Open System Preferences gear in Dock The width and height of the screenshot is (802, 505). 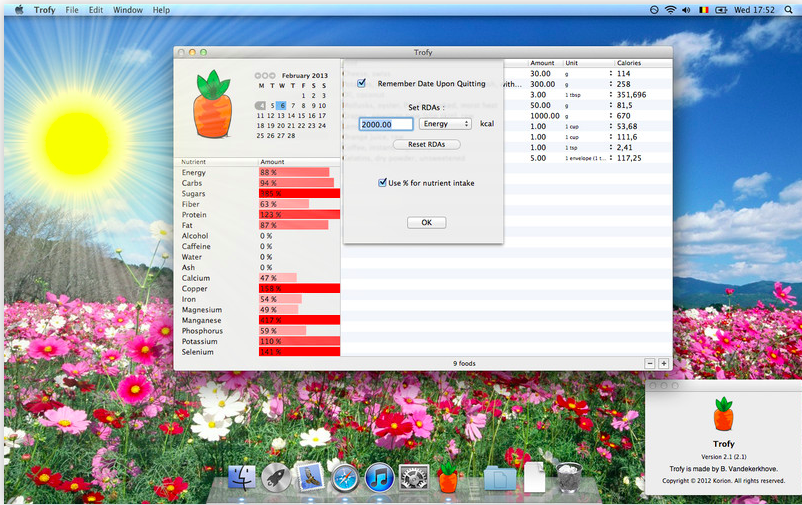(413, 478)
